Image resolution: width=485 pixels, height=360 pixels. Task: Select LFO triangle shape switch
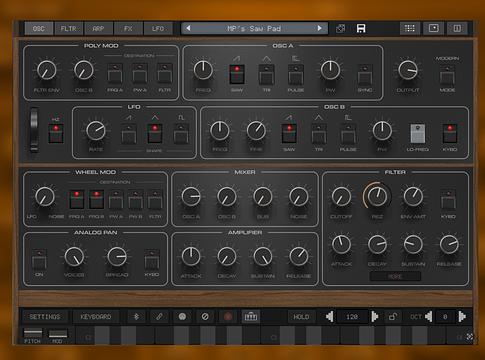click(x=155, y=133)
